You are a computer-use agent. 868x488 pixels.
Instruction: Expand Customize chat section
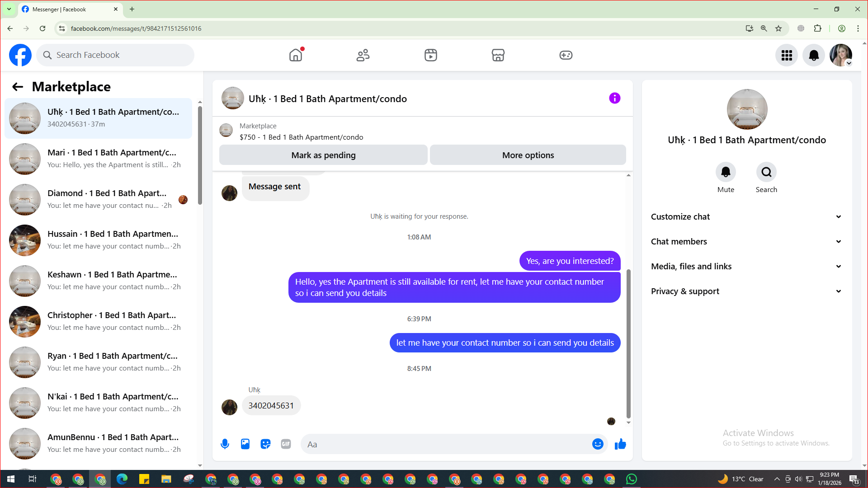point(746,217)
